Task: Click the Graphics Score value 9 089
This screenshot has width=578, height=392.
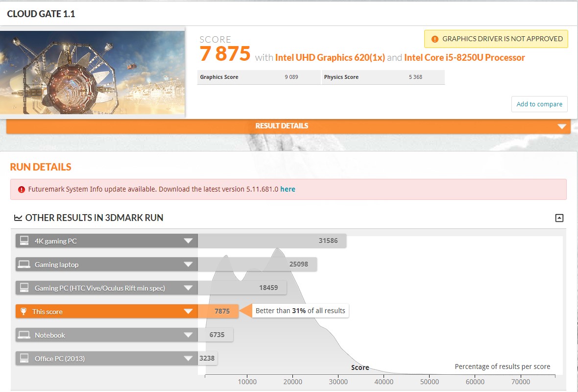Action: [291, 77]
